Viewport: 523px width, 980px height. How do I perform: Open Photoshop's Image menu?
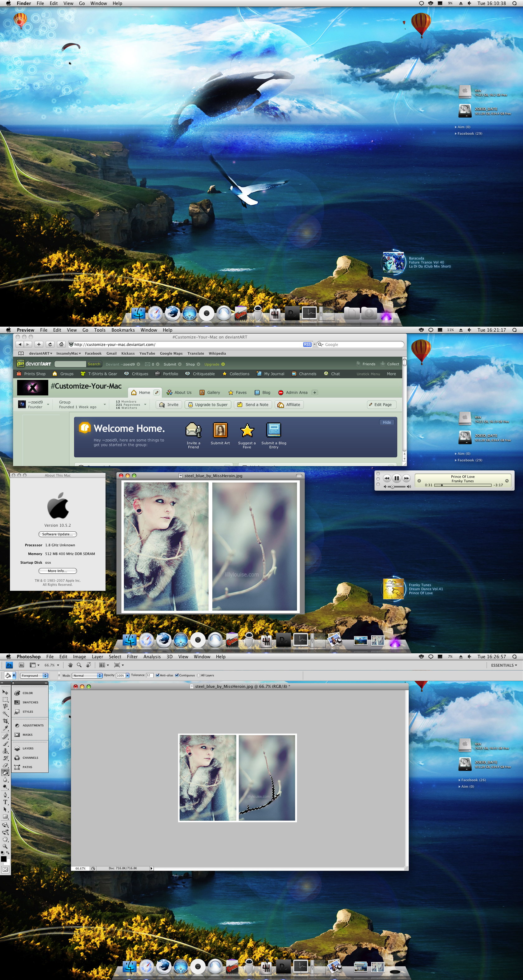[80, 657]
